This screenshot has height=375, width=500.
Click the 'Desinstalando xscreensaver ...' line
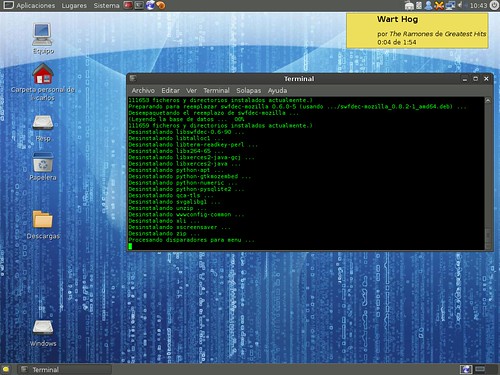[179, 227]
